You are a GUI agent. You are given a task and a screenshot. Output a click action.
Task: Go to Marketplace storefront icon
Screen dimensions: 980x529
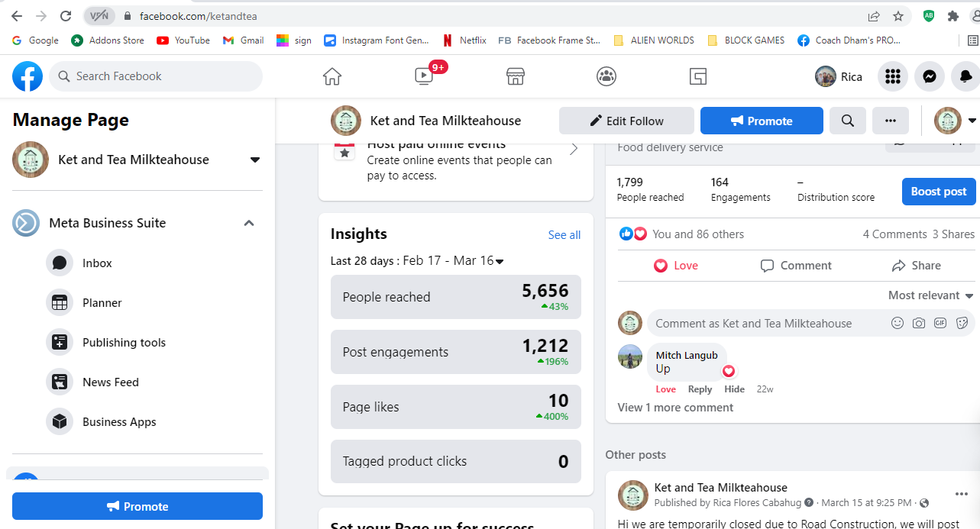[516, 76]
